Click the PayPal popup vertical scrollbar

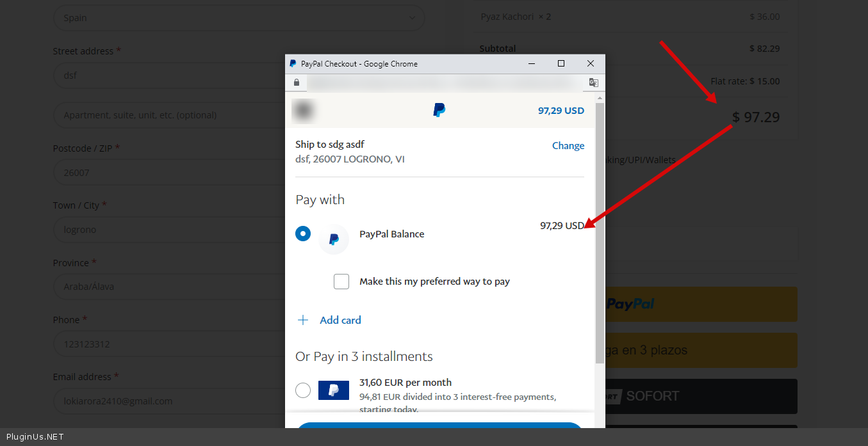click(x=600, y=230)
